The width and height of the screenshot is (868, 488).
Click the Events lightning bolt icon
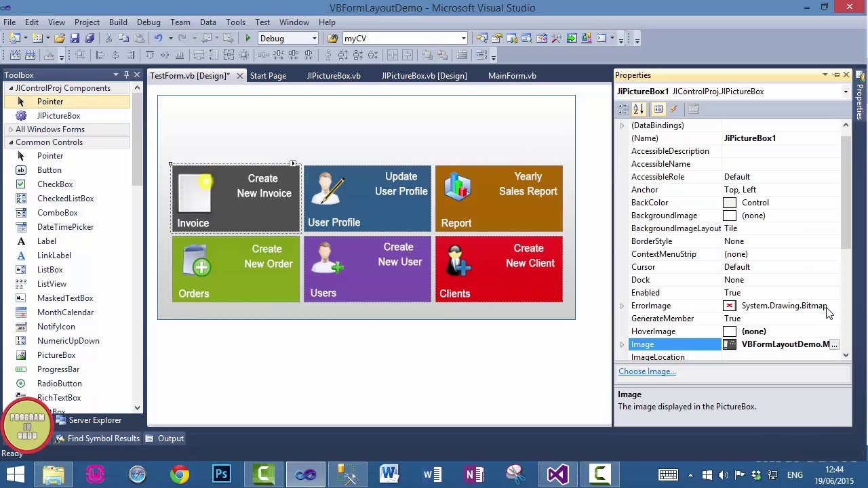pos(673,109)
